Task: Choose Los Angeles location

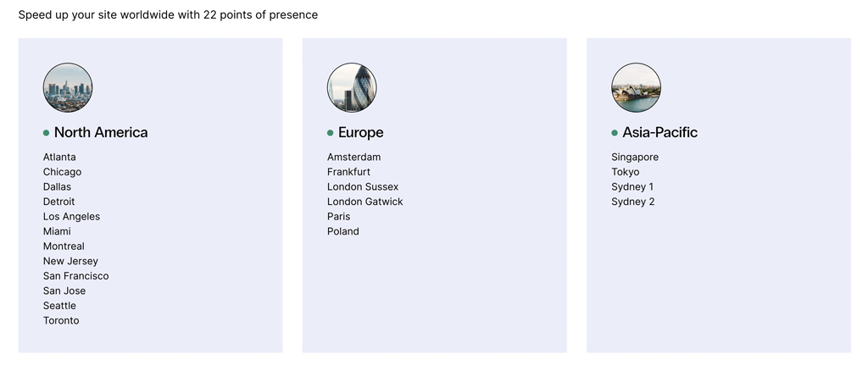Action: (71, 217)
